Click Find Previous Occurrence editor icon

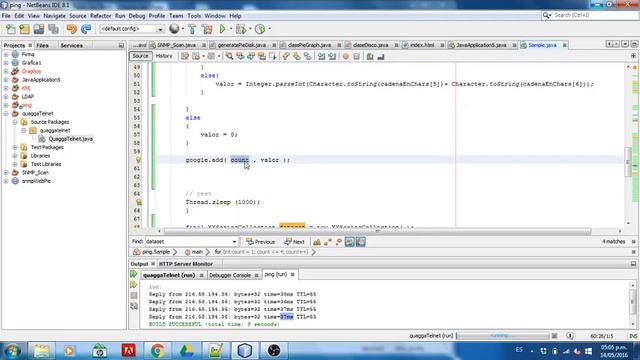click(240, 56)
